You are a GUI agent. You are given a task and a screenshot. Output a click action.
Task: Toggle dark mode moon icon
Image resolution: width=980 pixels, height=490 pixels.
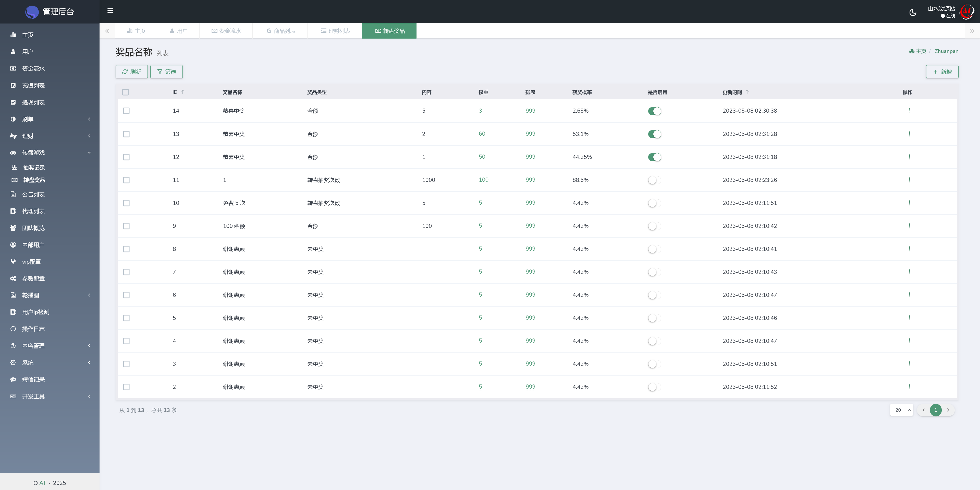coord(913,13)
